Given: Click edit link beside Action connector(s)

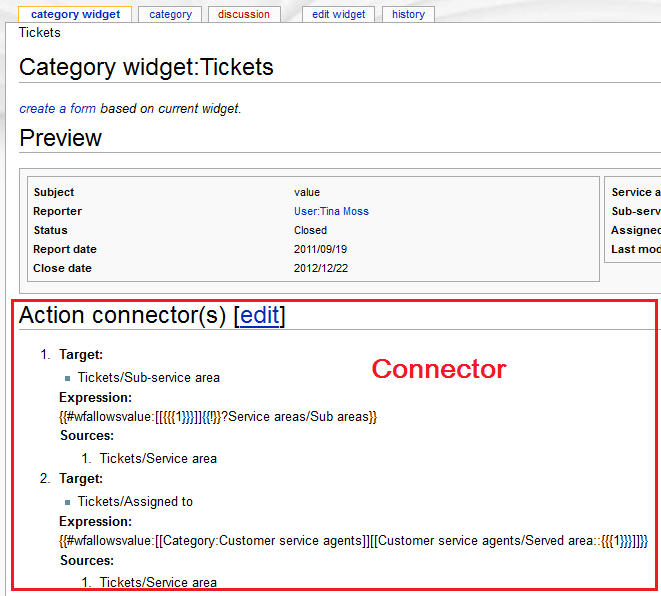Looking at the screenshot, I should tap(259, 315).
